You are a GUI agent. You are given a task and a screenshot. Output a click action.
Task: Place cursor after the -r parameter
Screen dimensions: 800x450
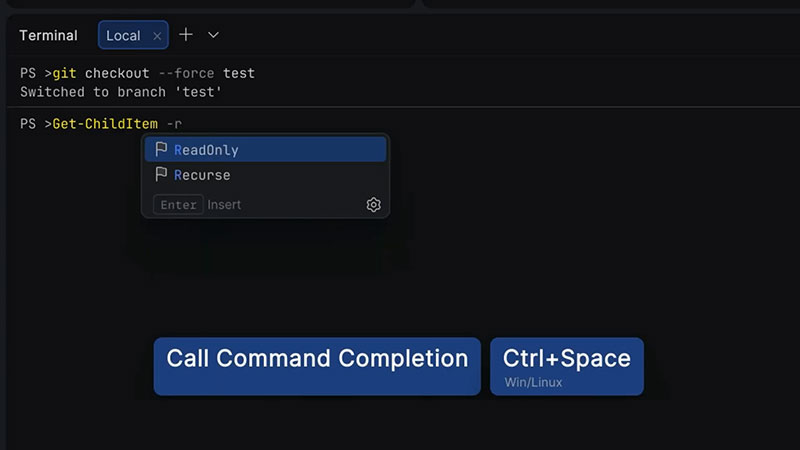click(x=184, y=125)
